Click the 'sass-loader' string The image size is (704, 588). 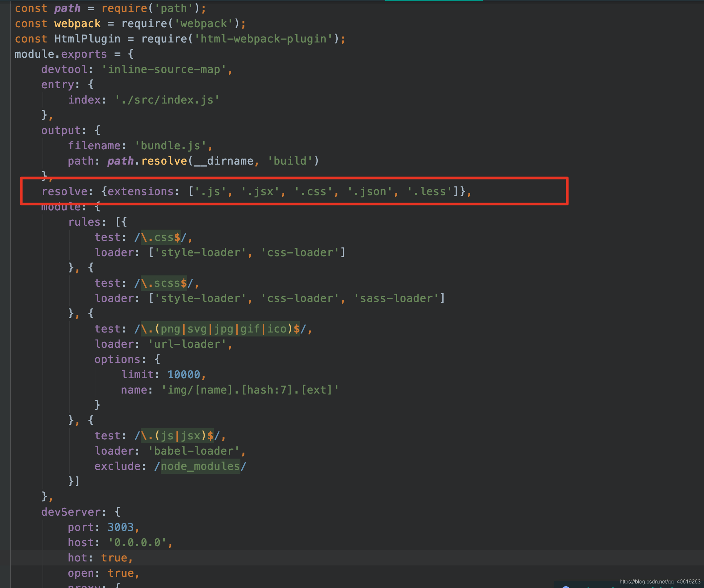(x=396, y=298)
